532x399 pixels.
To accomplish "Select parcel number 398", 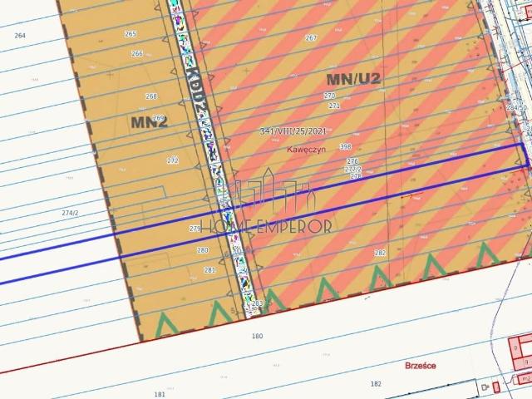I will pyautogui.click(x=345, y=147).
